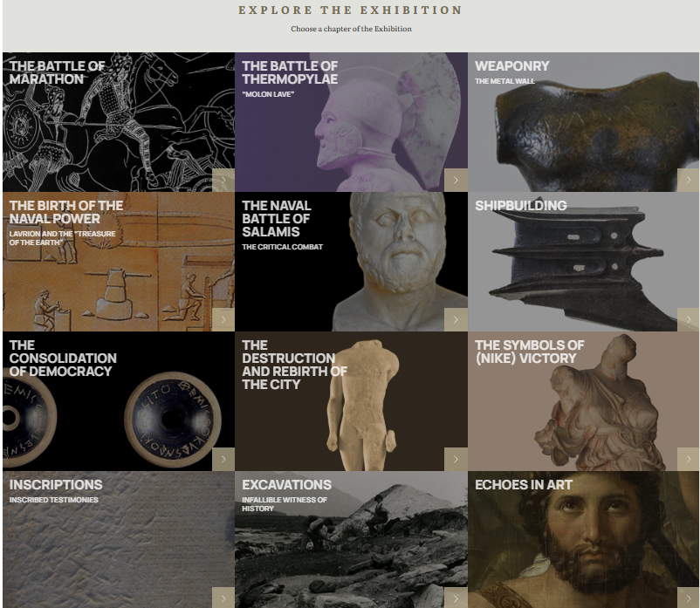700x608 pixels.
Task: Click arrow icon on Shipbuilding tile
Action: [x=689, y=319]
